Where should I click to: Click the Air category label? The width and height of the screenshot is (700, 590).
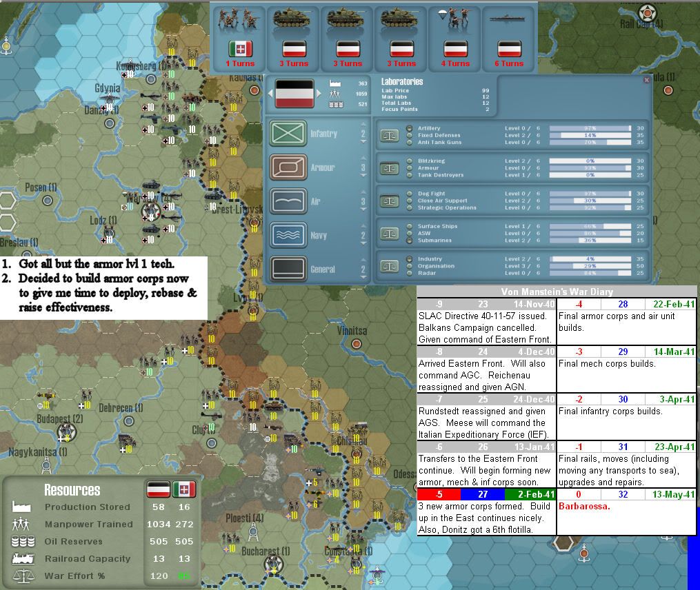coord(315,201)
